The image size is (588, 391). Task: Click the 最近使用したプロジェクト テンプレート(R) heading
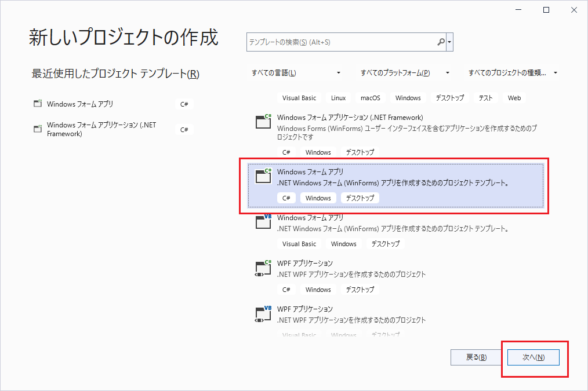pos(115,74)
